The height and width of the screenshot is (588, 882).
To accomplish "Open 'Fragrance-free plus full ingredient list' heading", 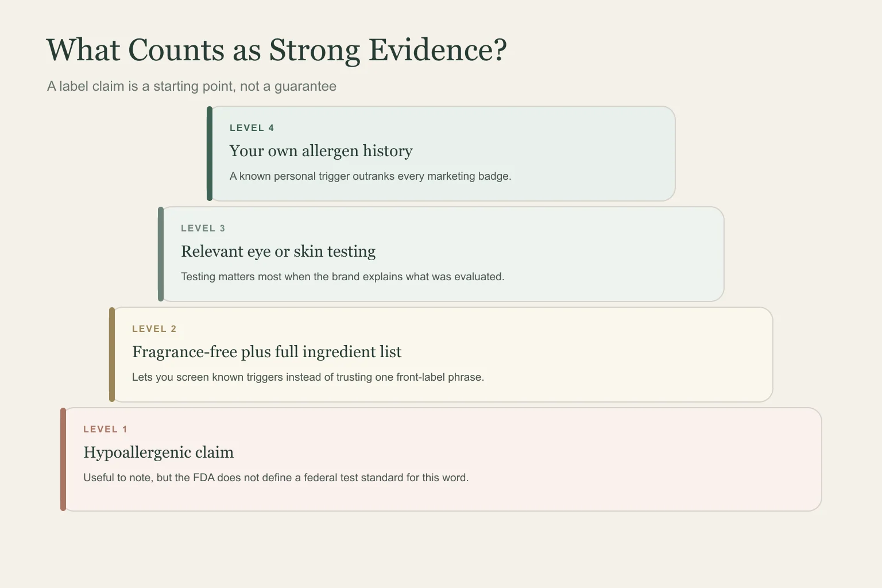I will (267, 351).
